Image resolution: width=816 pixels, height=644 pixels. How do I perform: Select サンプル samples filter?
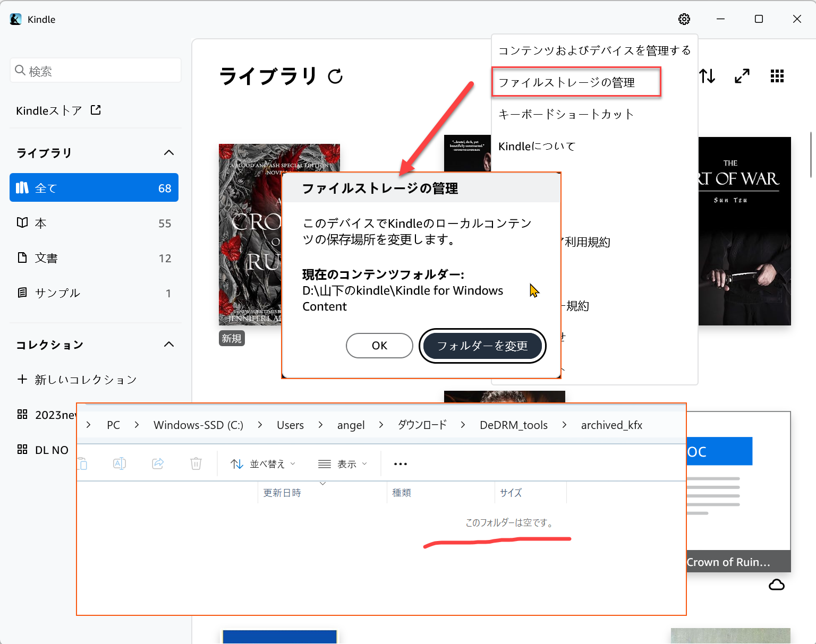pos(94,293)
